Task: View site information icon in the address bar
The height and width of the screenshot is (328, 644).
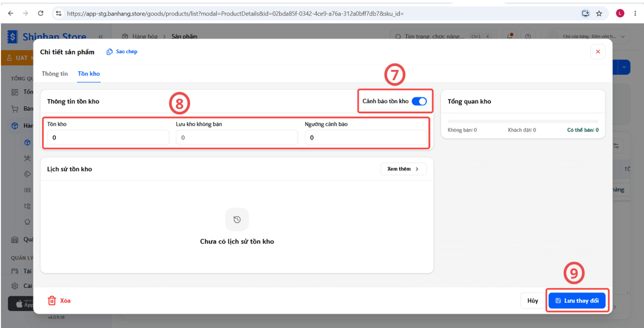Action: click(x=59, y=14)
